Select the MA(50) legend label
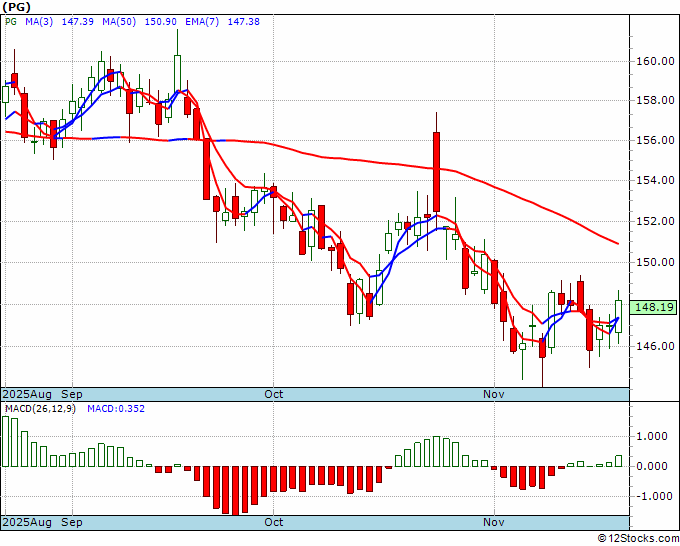The image size is (680, 546). 119,22
